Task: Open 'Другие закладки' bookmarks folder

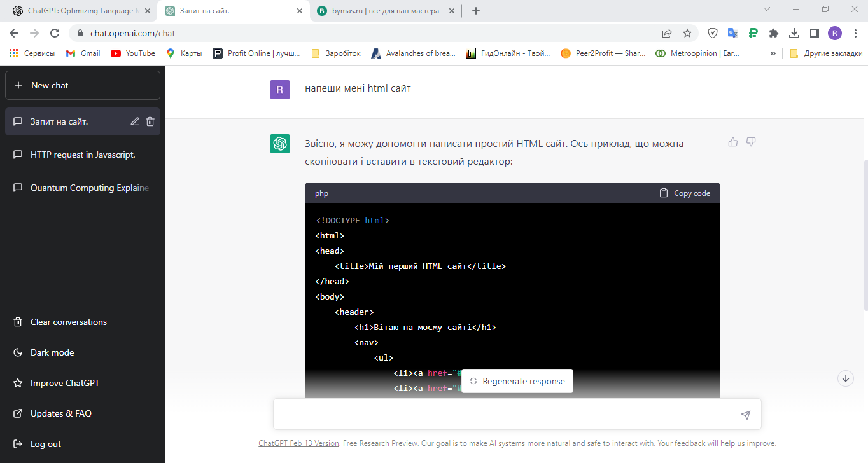Action: pyautogui.click(x=826, y=53)
